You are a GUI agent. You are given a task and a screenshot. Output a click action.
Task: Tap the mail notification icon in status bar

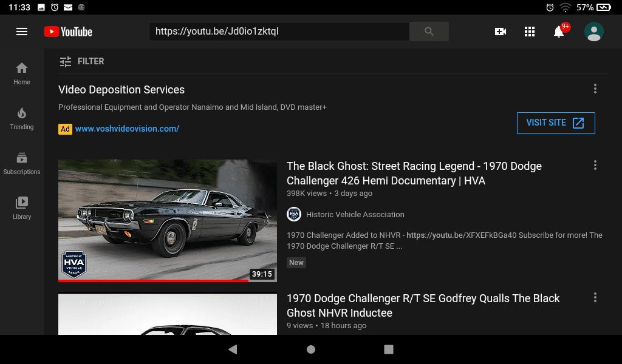(x=68, y=7)
